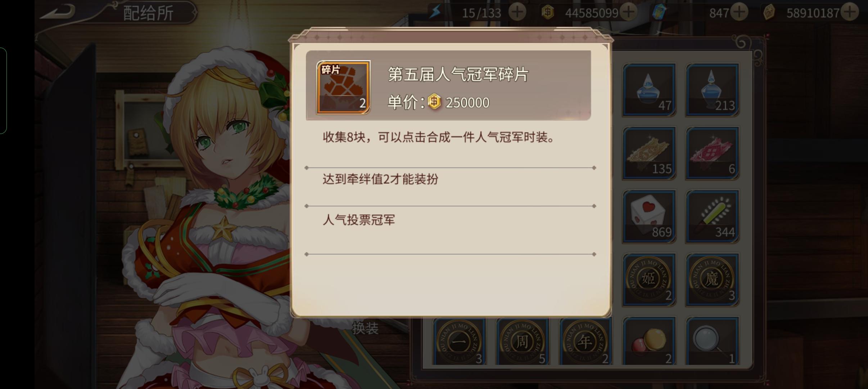Select the glow stick item with 344
868x389 pixels.
pyautogui.click(x=712, y=216)
